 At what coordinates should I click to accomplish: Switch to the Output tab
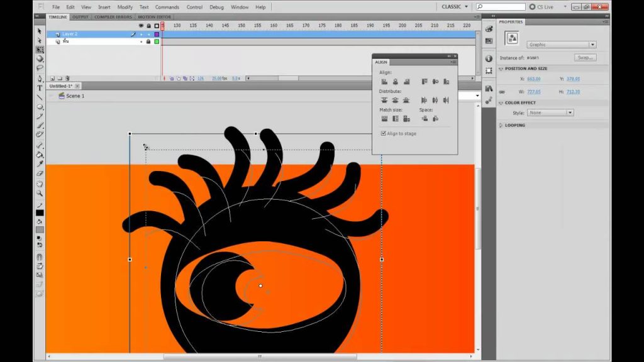(x=80, y=17)
